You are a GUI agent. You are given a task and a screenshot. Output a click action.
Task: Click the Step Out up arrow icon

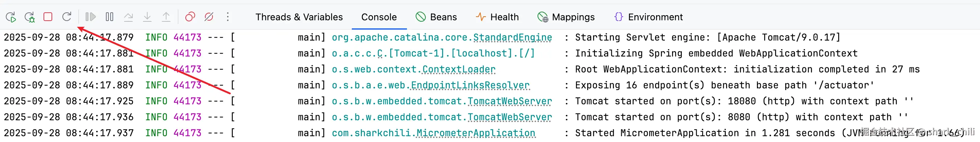[x=166, y=17]
